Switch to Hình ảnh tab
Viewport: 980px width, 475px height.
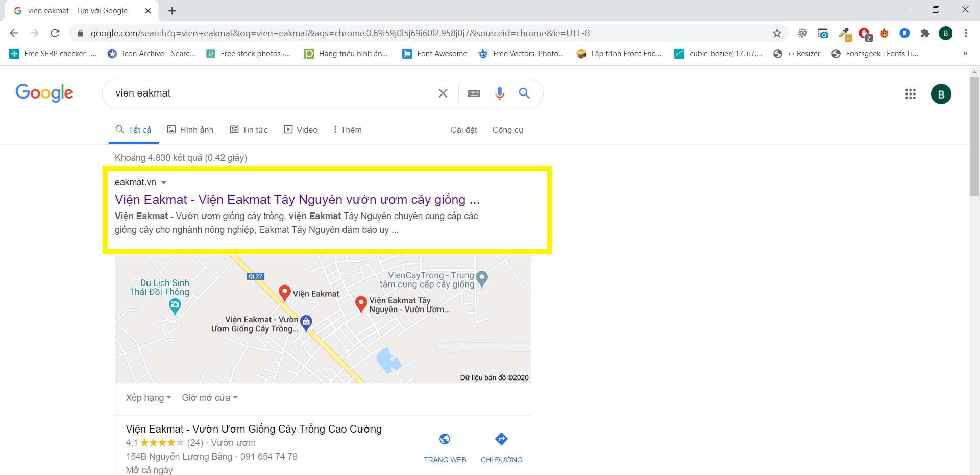click(190, 130)
